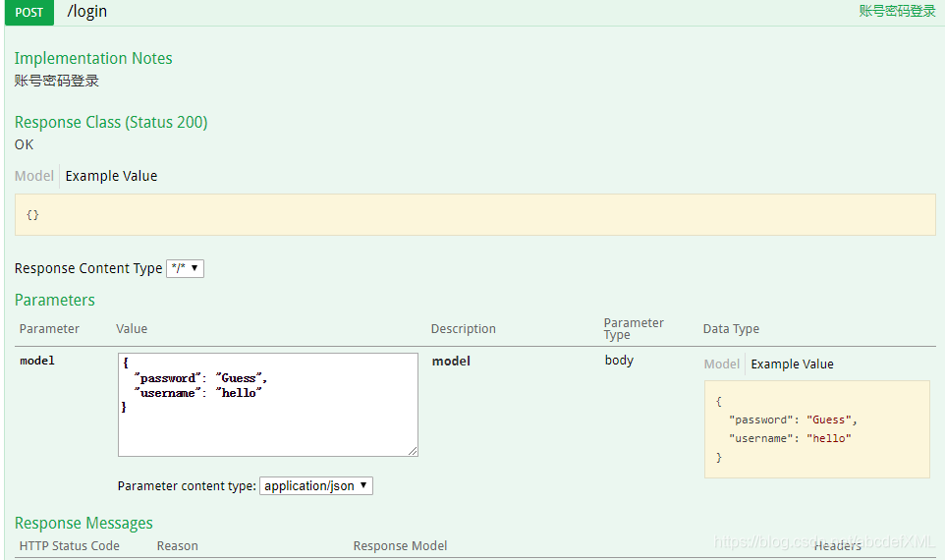
Task: Click the bold model description text
Action: coord(451,362)
